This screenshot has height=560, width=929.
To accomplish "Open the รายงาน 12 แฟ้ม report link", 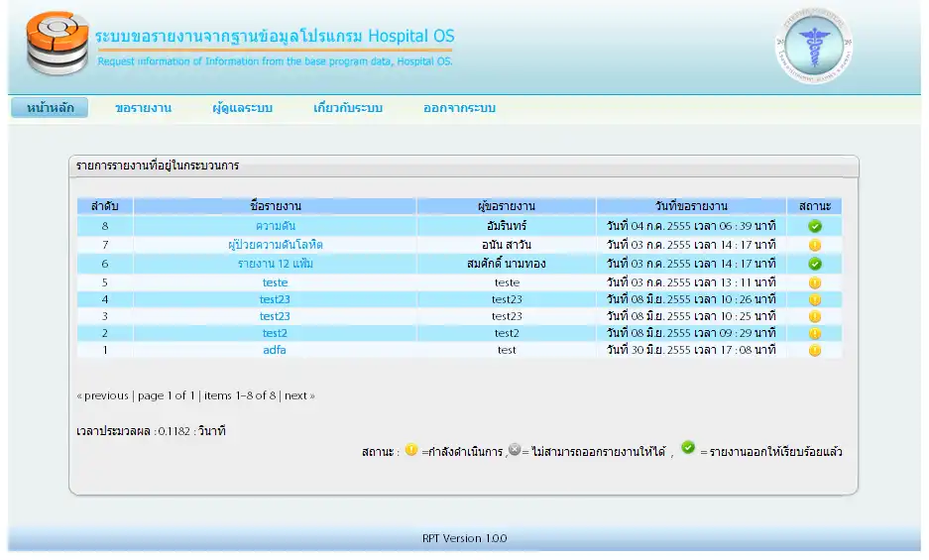I will (275, 264).
